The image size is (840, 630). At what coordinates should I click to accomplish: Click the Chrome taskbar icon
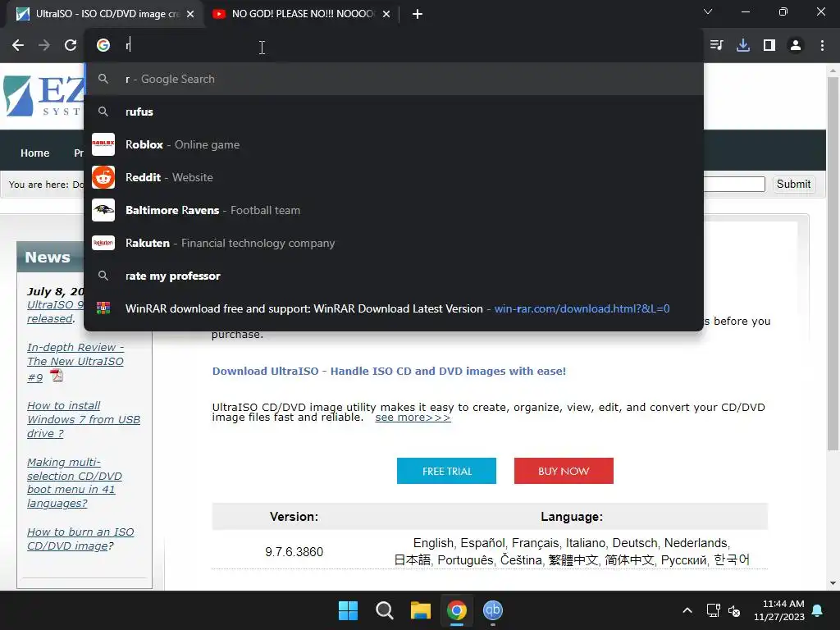[456, 610]
